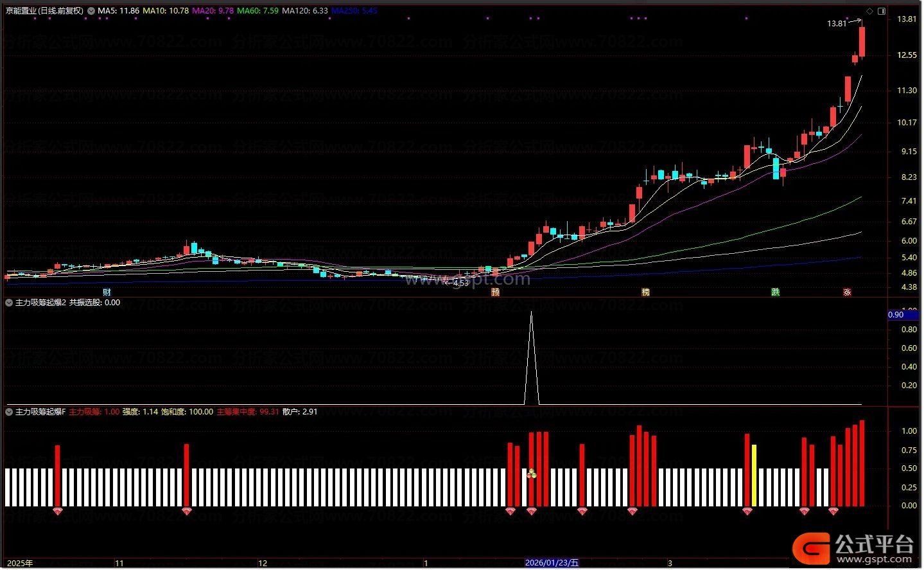Click the diamond icon above the price axis
Screen dimensions: 924x570
[869, 11]
